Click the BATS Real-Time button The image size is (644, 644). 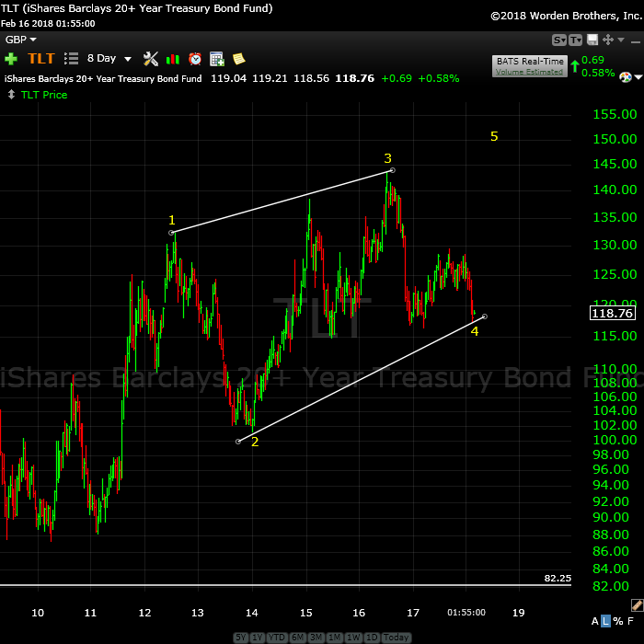[x=530, y=62]
